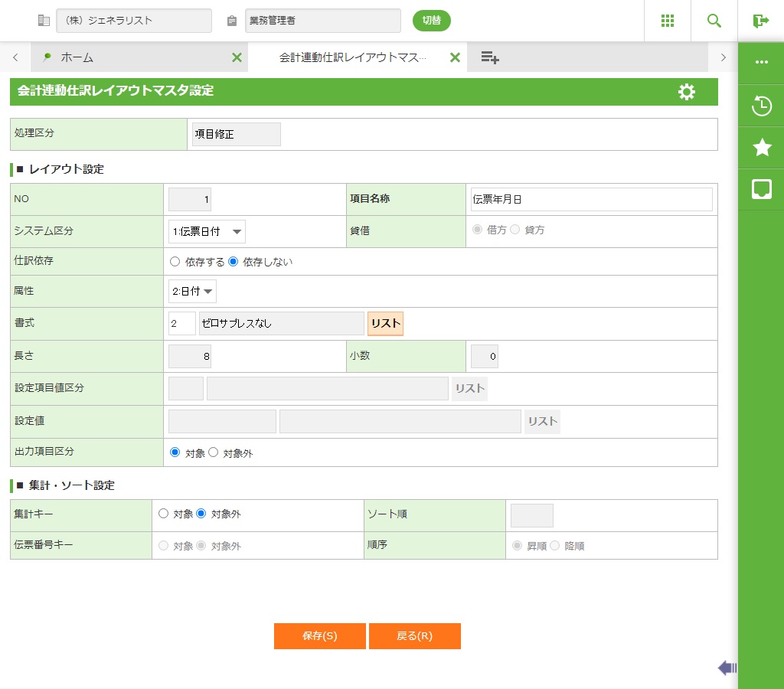
Task: Open favorites star icon in sidebar
Action: click(x=762, y=148)
